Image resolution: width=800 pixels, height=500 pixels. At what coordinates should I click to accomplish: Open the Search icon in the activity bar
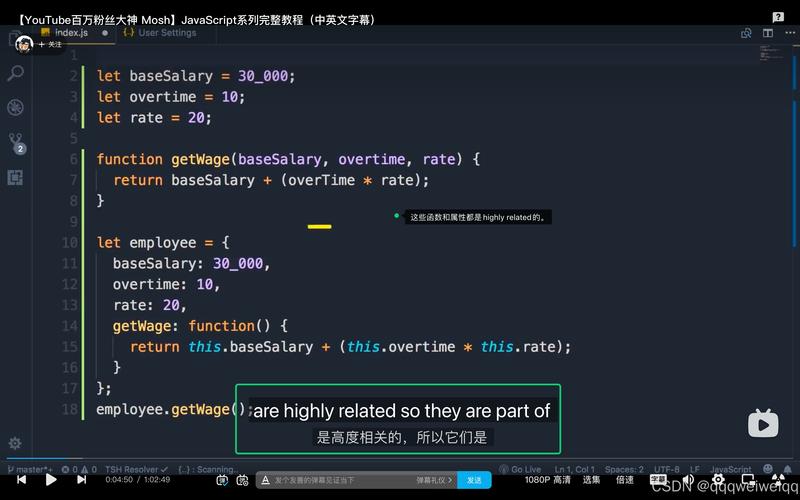point(15,73)
